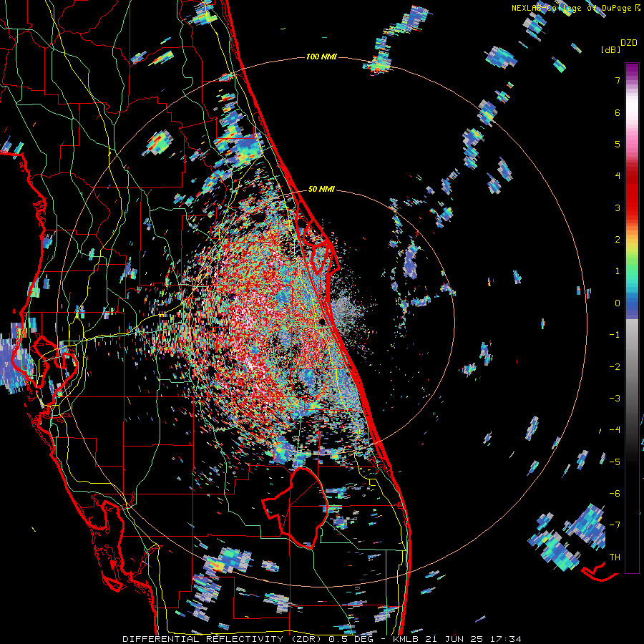Click the colorbar tick label '6'
Viewport: 644px width, 644px height.
tap(617, 112)
